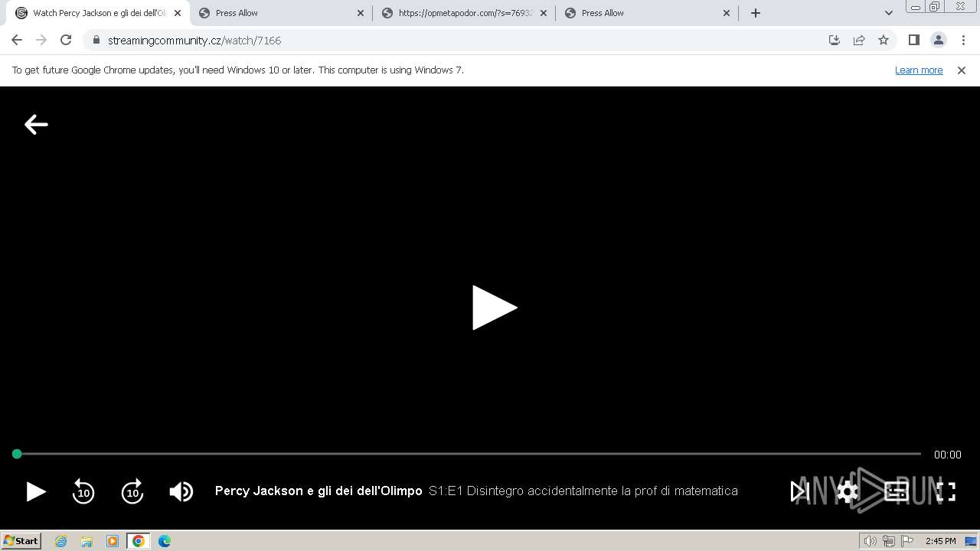The width and height of the screenshot is (980, 551).
Task: Switch to the last Press Allow tab
Action: (646, 13)
